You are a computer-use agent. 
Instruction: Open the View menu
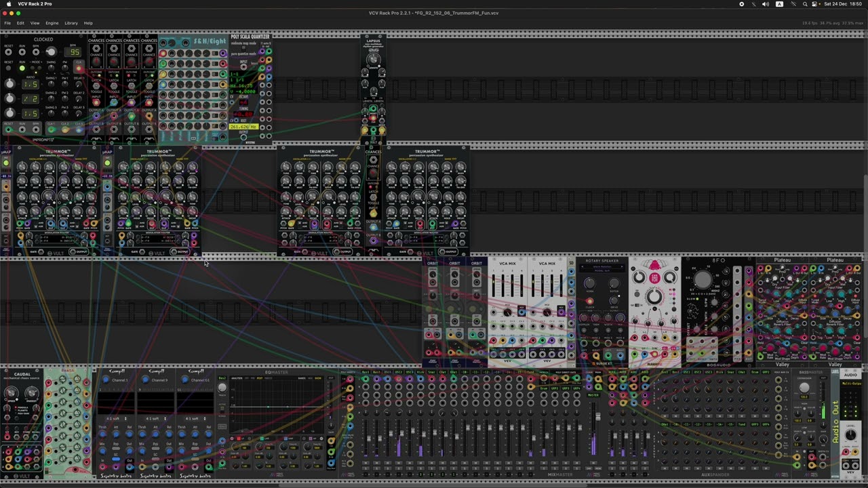[35, 23]
